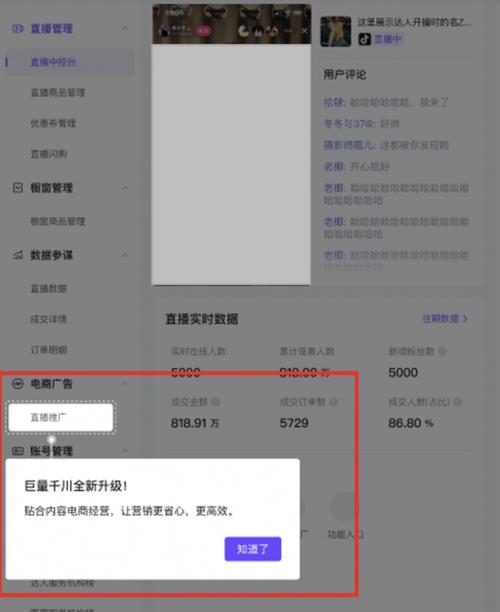Click the 累计观看人数 label
The image size is (500, 612).
pyautogui.click(x=307, y=351)
